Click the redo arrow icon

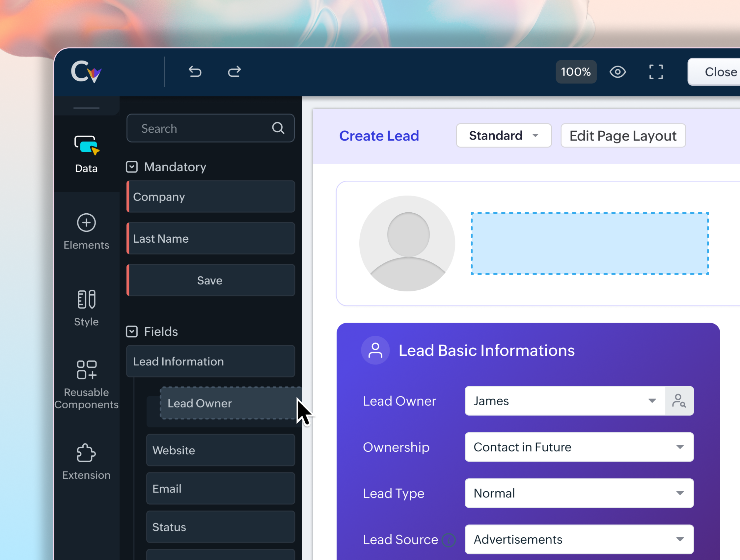(x=234, y=71)
